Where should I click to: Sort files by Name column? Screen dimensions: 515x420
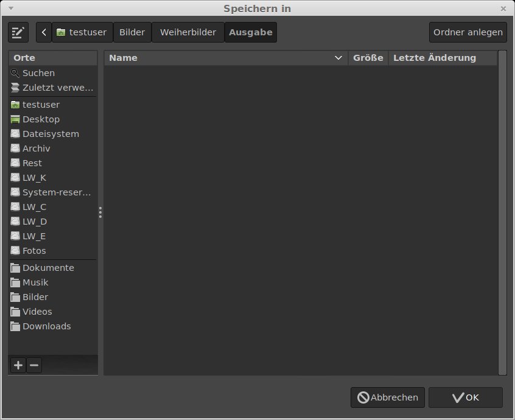pos(226,58)
